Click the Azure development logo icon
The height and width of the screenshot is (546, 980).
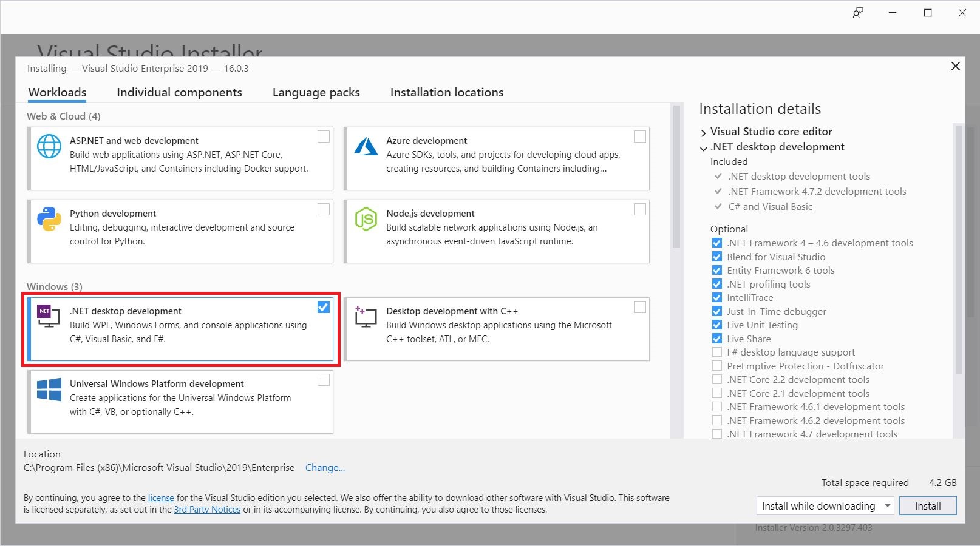(366, 147)
